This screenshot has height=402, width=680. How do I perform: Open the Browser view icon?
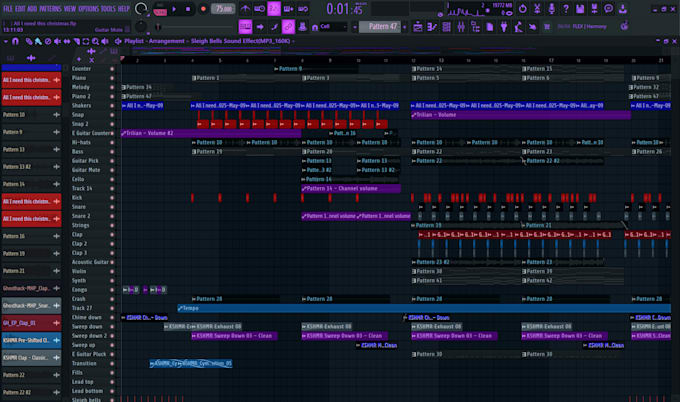475,27
